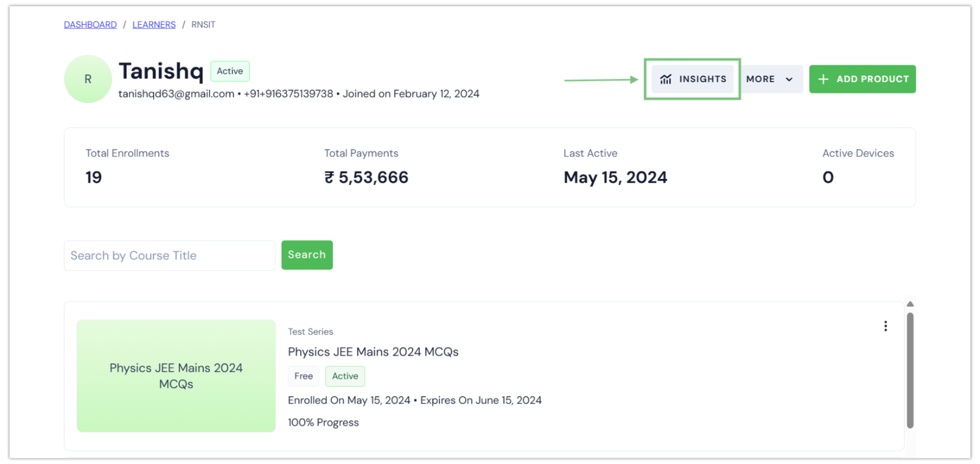Click the Active badge on the test series
Viewport: 980px width, 464px height.
[345, 376]
